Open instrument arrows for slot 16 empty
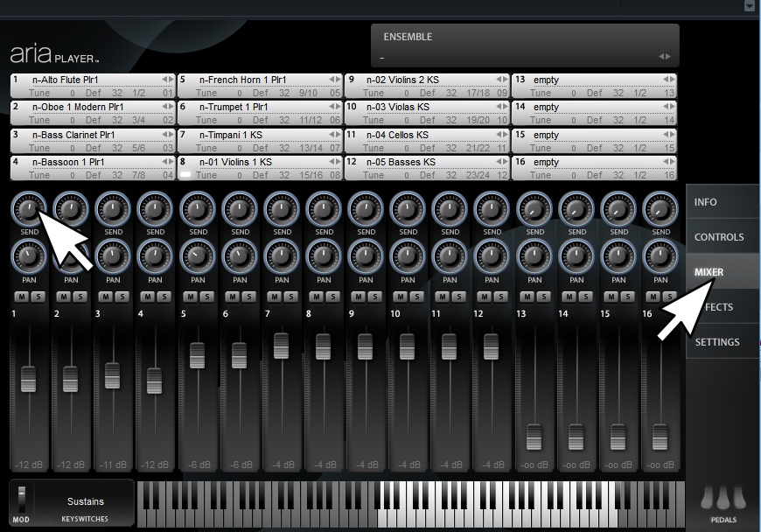 click(669, 162)
